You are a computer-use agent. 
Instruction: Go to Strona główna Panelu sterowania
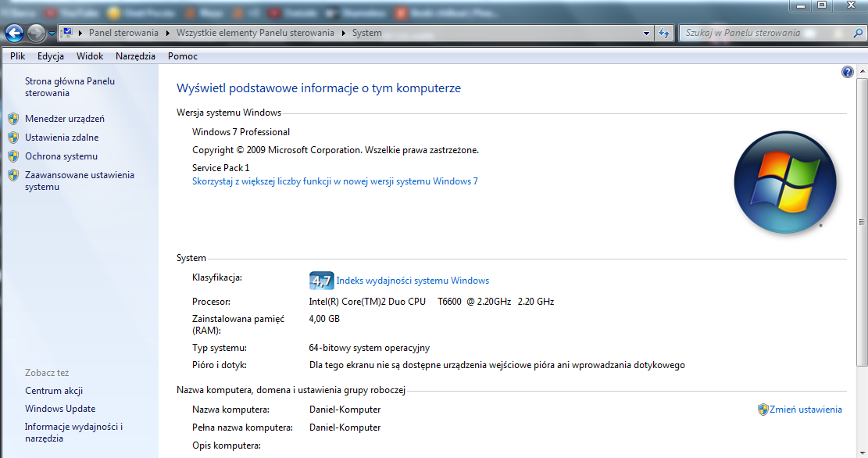click(x=70, y=87)
